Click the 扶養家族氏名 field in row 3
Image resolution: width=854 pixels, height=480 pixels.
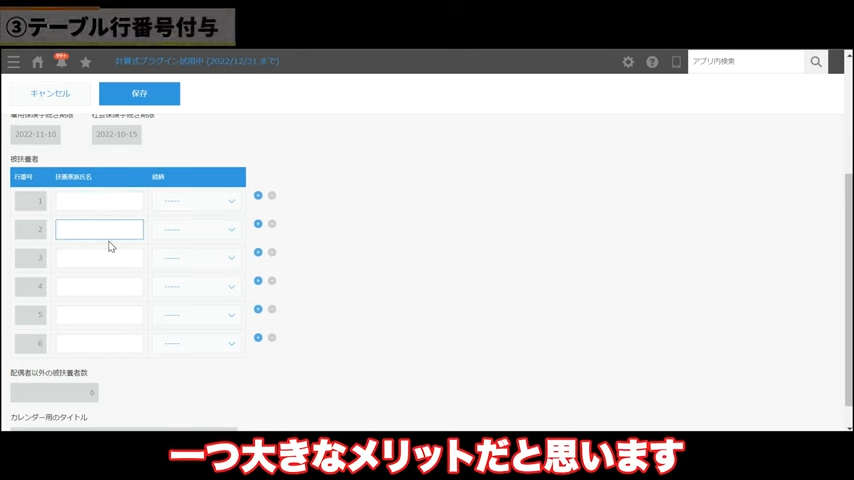[99, 258]
